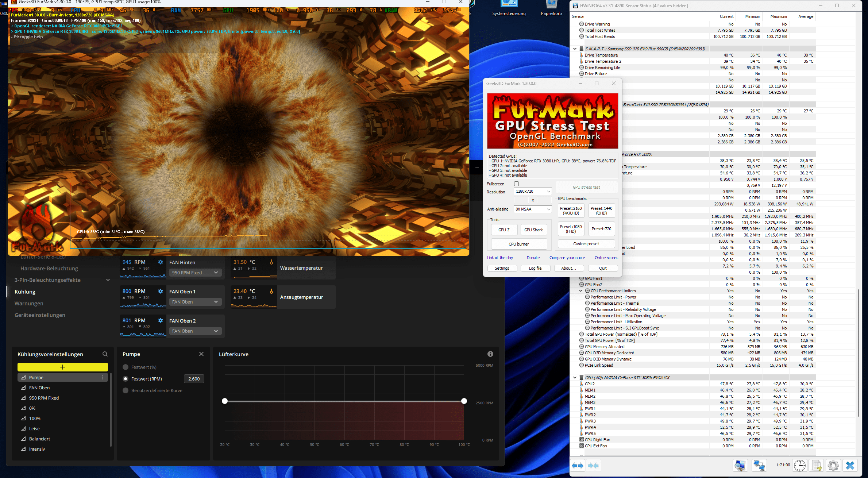Click thermometer icon on Drive Temperature row
Screen dimensions: 868x478
click(x=582, y=55)
